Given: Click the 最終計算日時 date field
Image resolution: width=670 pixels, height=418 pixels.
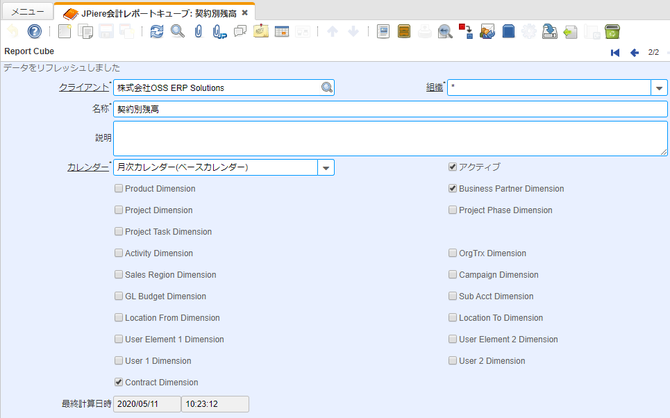Looking at the screenshot, I should [147, 404].
